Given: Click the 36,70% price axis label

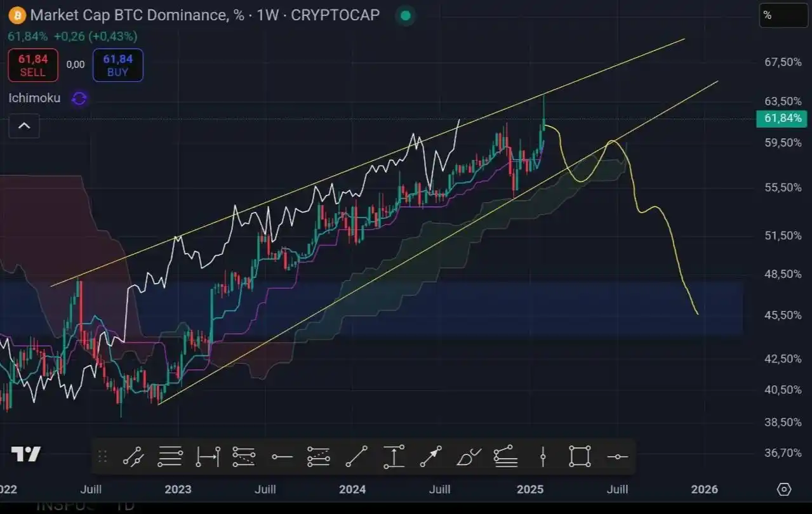Looking at the screenshot, I should coord(783,453).
